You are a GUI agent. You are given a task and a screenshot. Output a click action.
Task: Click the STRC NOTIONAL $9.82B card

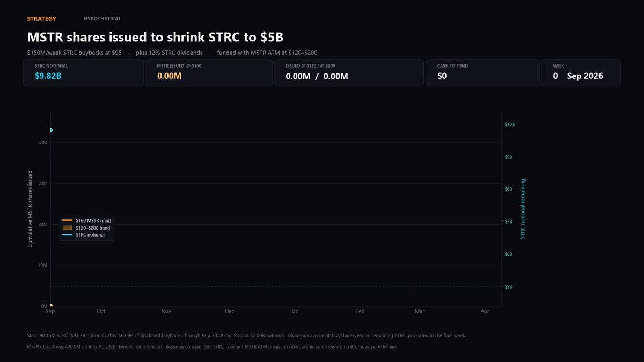point(83,73)
